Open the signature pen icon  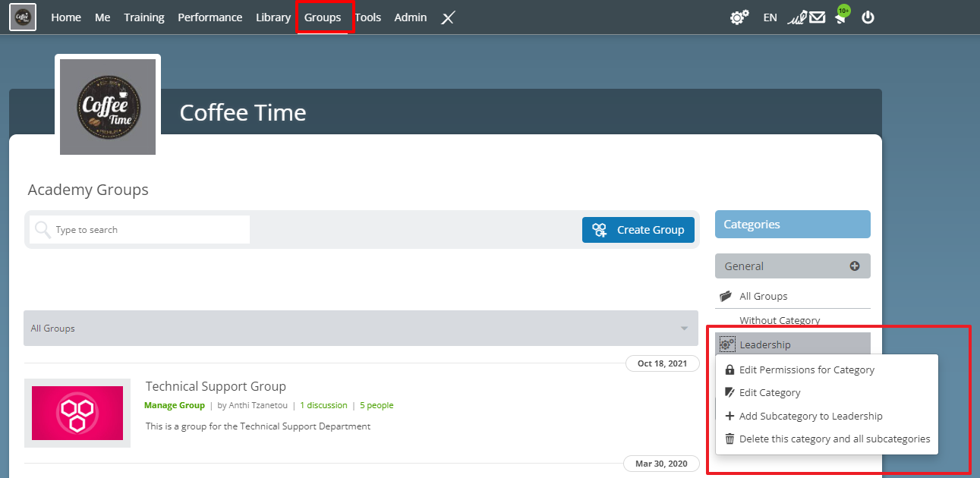click(797, 17)
